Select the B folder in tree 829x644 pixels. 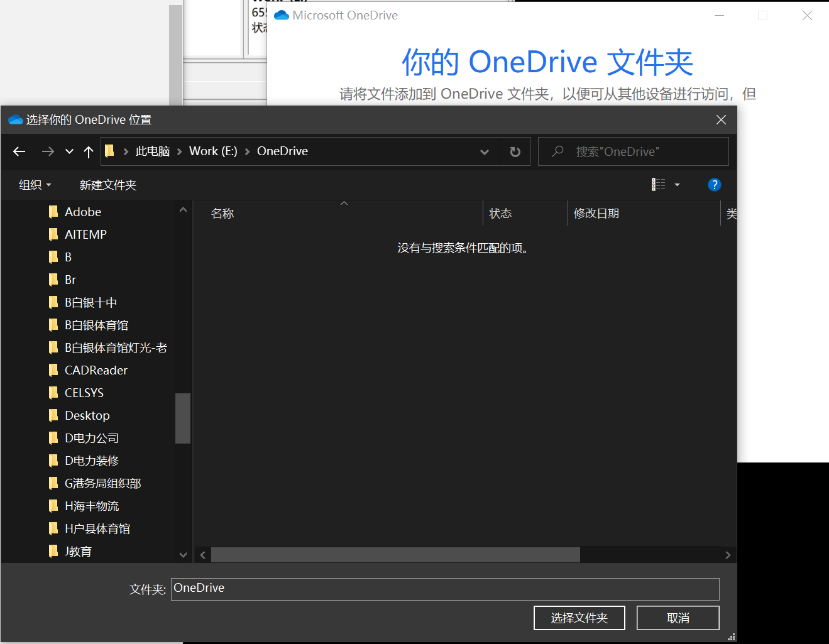tap(68, 257)
